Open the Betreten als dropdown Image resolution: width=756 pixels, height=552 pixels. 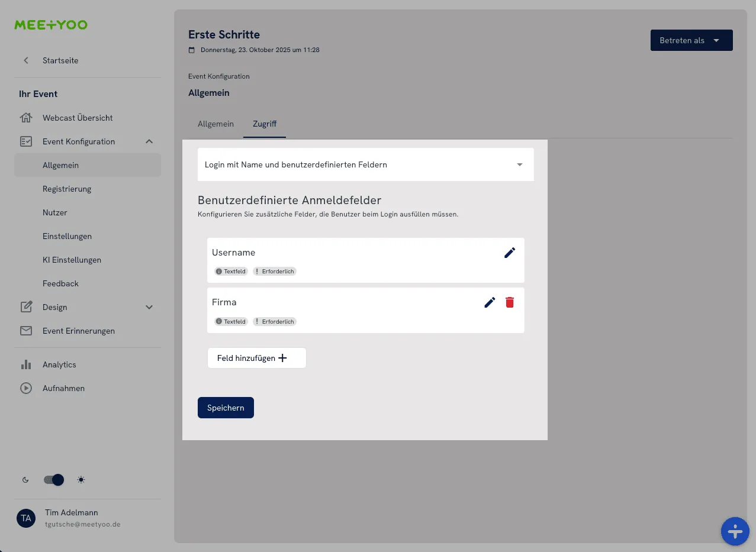691,40
